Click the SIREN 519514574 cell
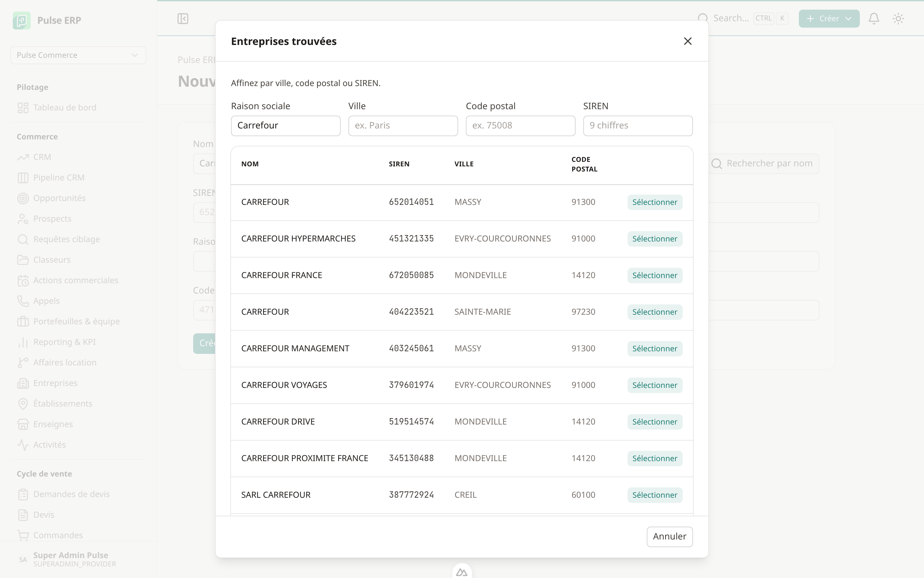924x578 pixels. tap(411, 422)
